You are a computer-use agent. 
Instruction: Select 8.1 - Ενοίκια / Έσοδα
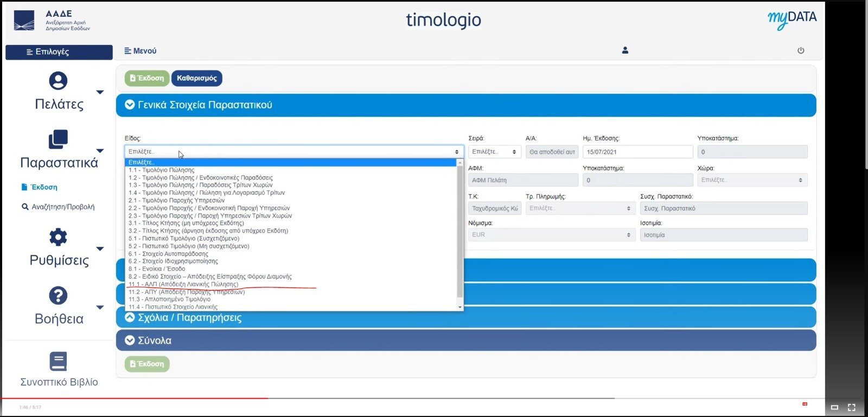click(x=291, y=269)
